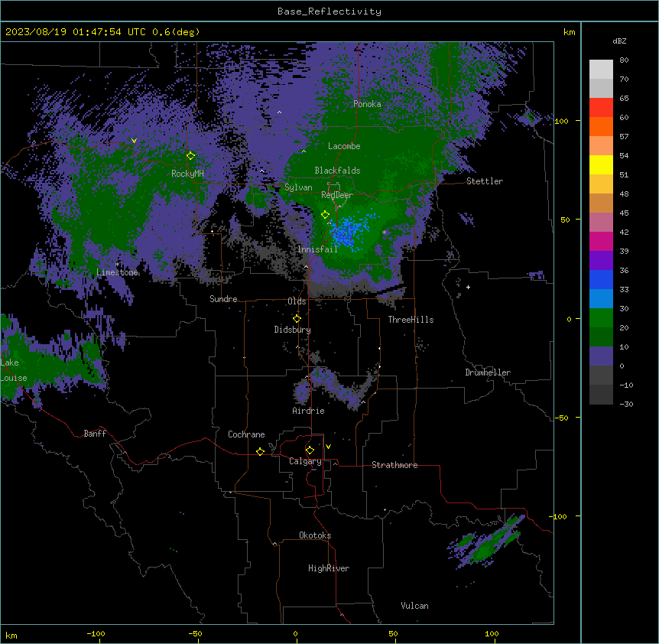Click the Didsbury label
Image resolution: width=659 pixels, height=644 pixels.
point(293,330)
